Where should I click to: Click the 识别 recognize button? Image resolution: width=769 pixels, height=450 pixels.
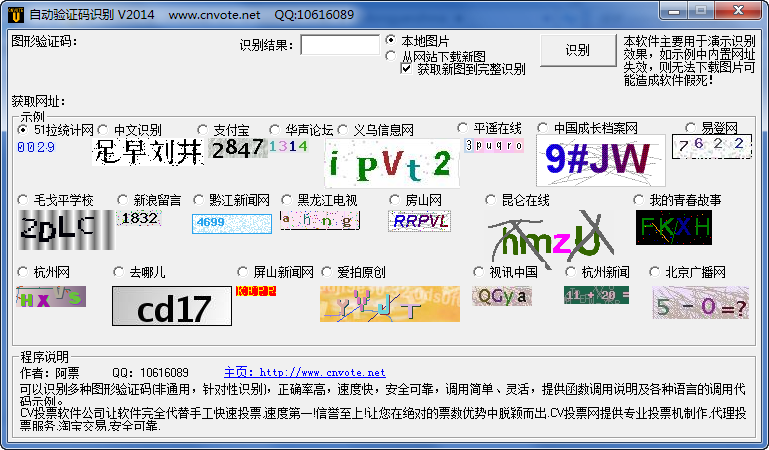(x=577, y=50)
